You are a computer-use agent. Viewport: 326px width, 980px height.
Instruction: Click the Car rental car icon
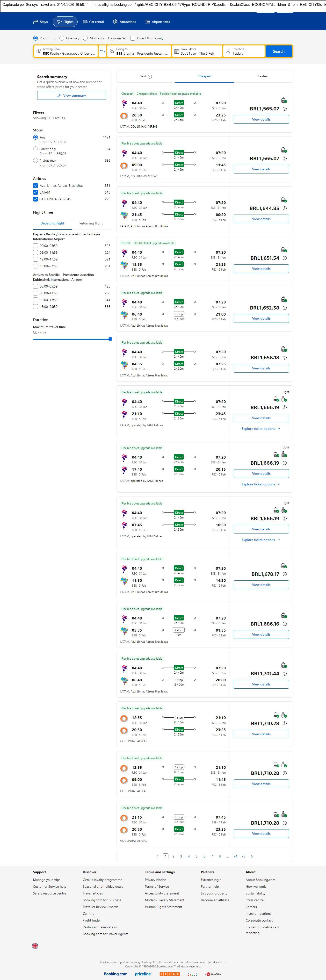[x=85, y=22]
